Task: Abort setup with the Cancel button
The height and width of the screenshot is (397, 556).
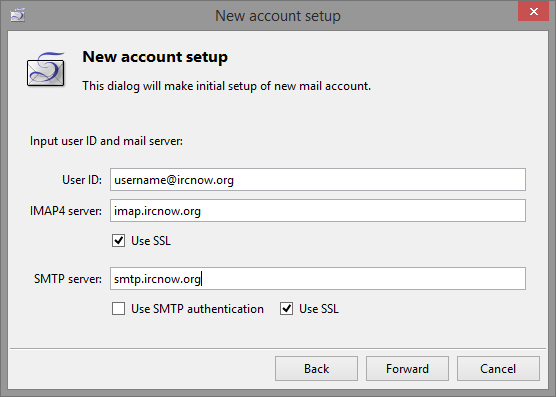Action: pyautogui.click(x=498, y=369)
